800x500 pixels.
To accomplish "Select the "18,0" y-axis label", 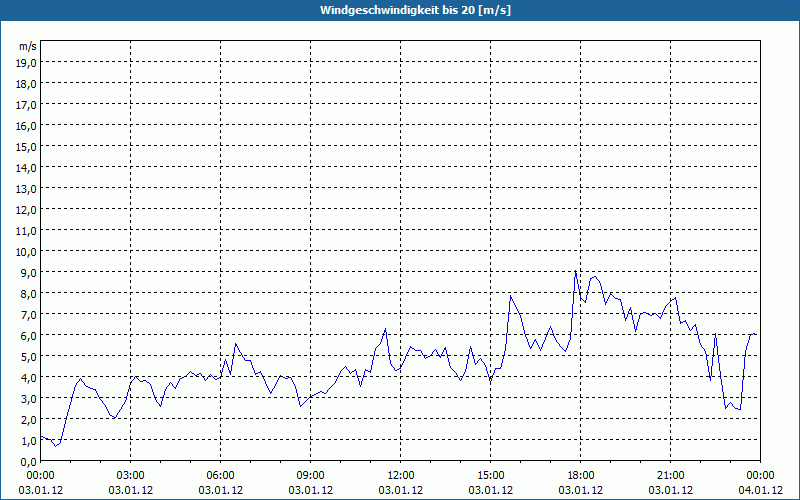I will coord(27,84).
